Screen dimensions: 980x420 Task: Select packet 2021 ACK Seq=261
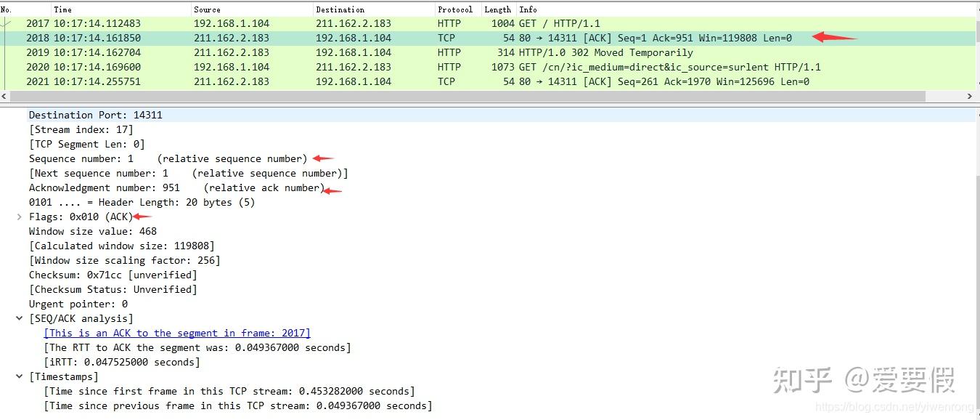pos(489,81)
